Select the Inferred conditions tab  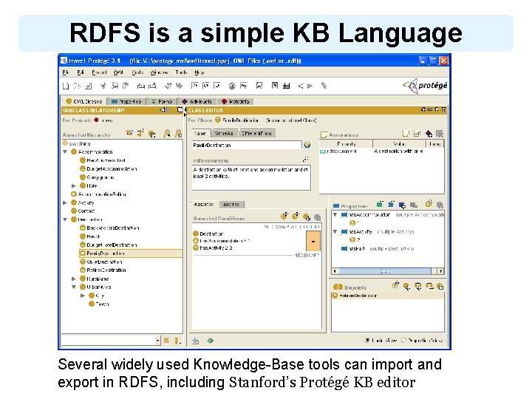232,204
